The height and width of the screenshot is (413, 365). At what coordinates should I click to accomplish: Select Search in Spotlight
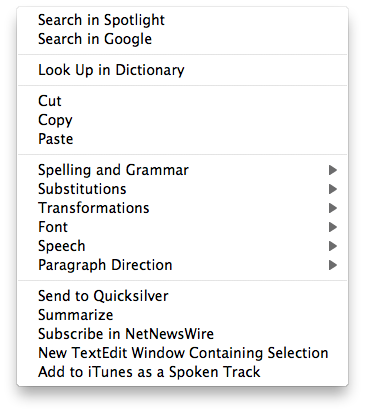coord(182,20)
